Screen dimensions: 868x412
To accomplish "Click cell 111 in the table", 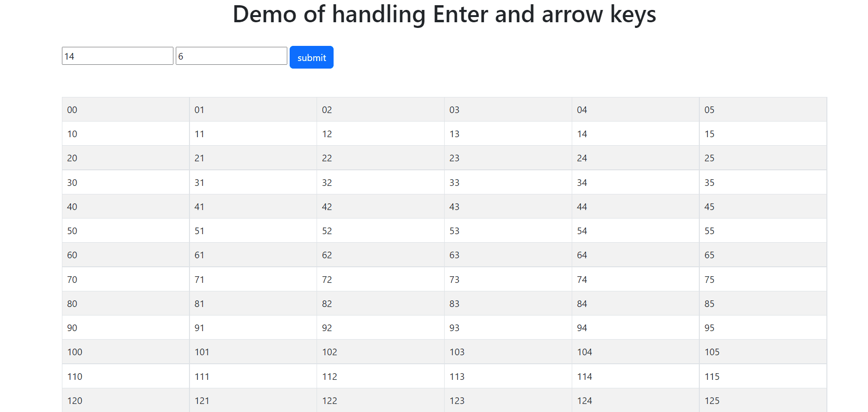I will 253,376.
